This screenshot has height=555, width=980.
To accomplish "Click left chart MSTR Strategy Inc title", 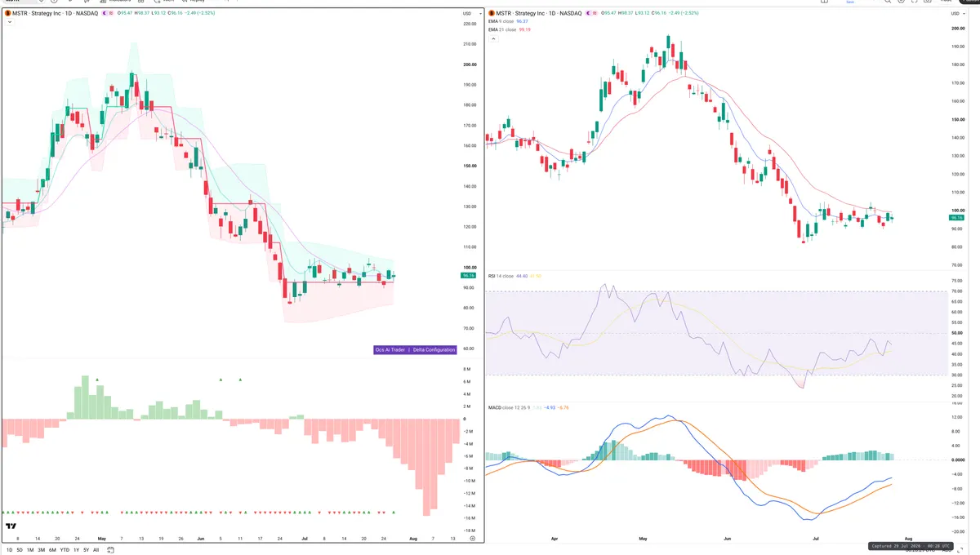I will (x=54, y=14).
